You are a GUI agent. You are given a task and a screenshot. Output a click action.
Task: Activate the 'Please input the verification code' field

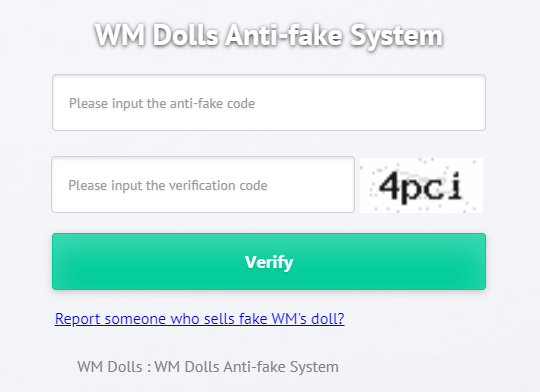pyautogui.click(x=203, y=185)
